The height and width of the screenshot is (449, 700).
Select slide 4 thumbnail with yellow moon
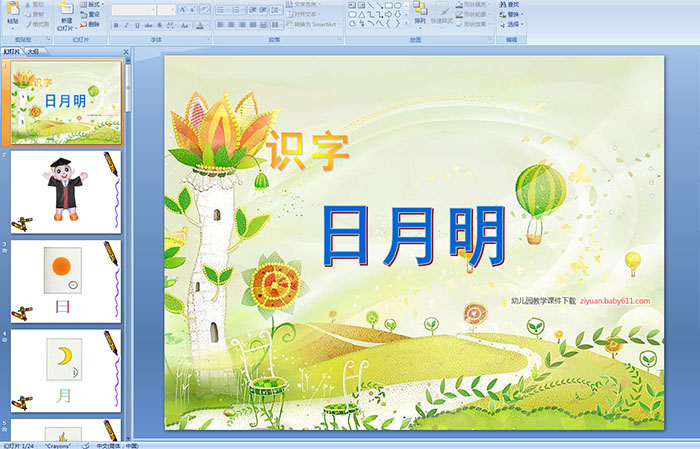[x=66, y=371]
